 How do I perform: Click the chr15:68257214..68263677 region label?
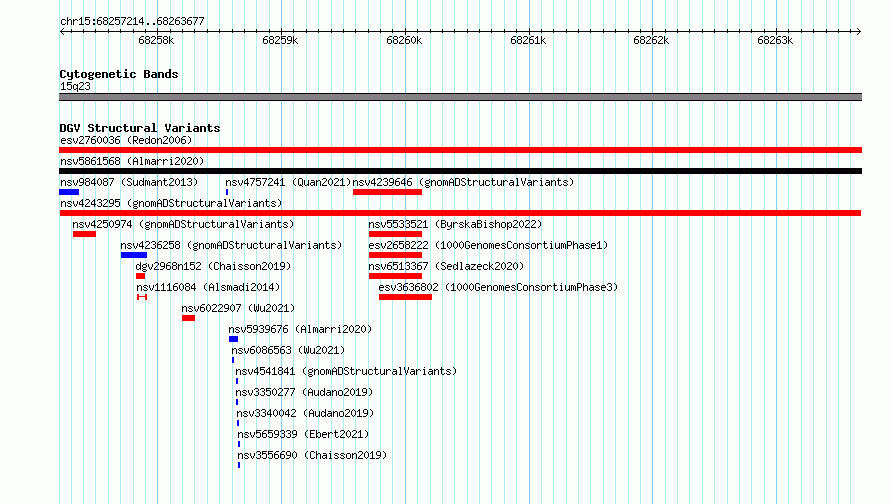(x=132, y=21)
